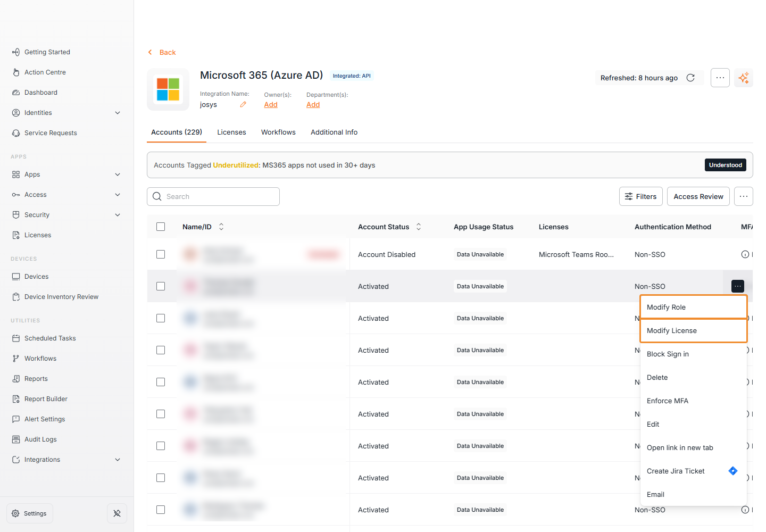Sort by Account Status column
Screen dimensions: 766x532
419,227
